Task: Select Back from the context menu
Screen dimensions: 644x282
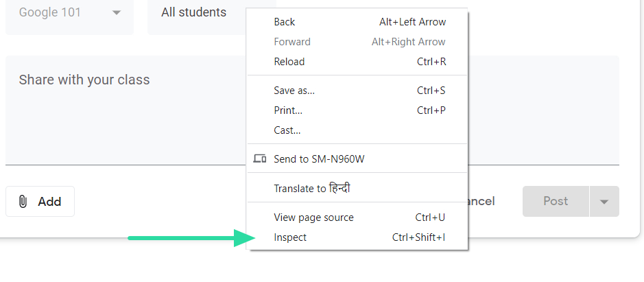Action: [285, 22]
